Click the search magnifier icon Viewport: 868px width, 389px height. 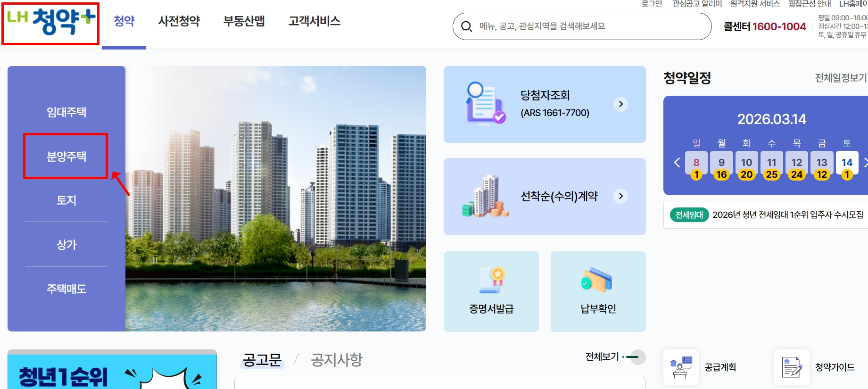[x=466, y=26]
